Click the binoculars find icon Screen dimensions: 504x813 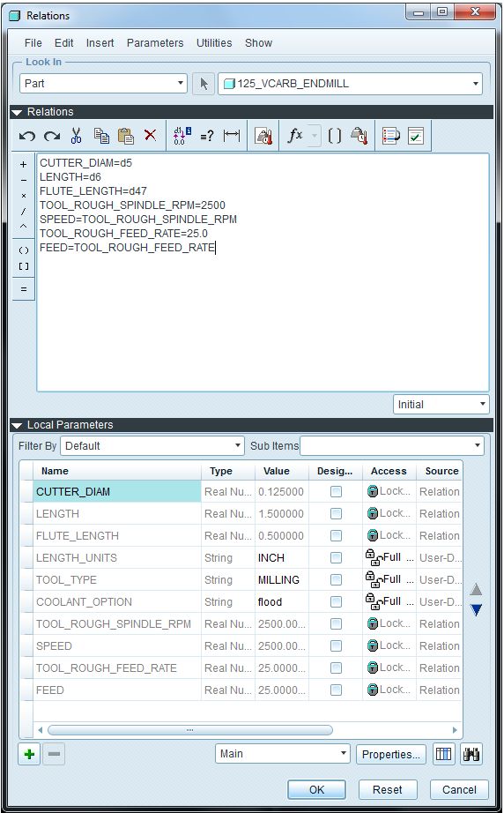471,754
